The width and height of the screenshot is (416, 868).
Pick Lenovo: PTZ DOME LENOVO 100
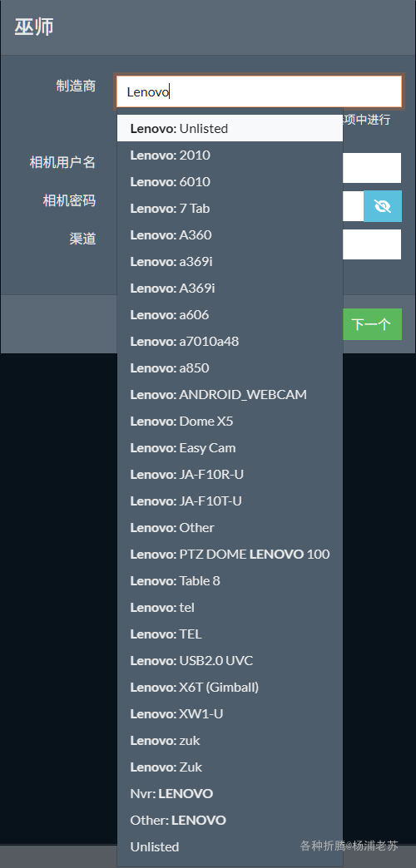pos(230,554)
